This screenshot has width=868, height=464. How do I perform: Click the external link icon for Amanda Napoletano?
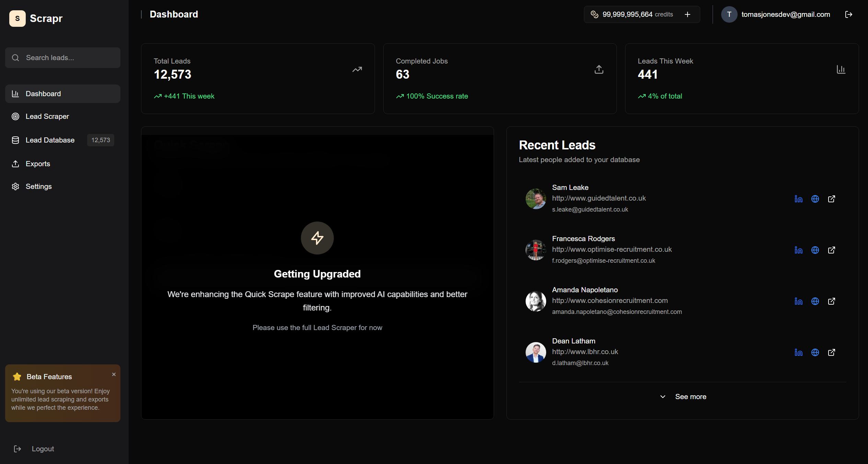point(832,301)
